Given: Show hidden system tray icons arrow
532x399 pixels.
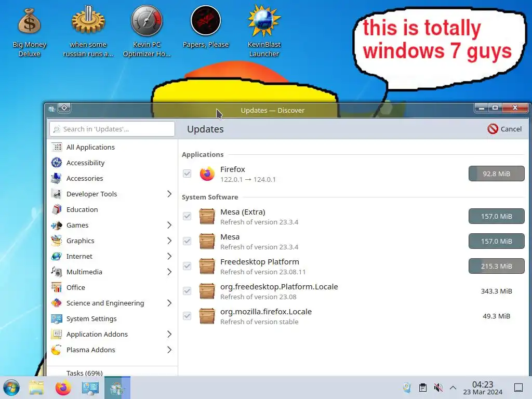Looking at the screenshot, I should point(453,388).
